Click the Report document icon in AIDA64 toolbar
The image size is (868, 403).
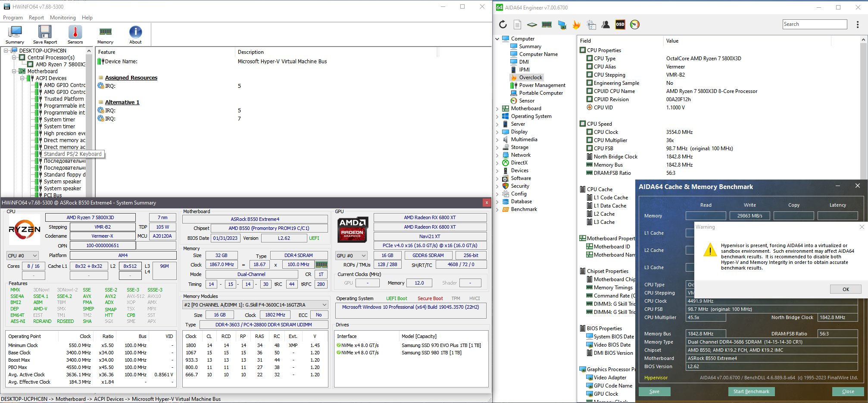point(518,25)
